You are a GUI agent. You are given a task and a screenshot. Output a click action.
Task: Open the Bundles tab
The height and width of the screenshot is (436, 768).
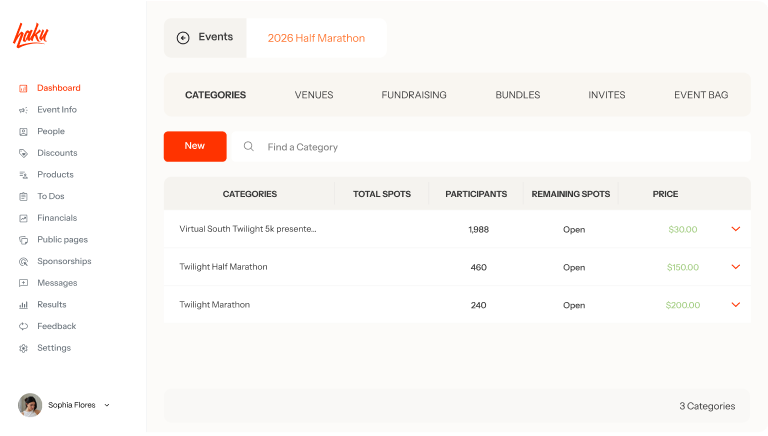click(x=518, y=95)
